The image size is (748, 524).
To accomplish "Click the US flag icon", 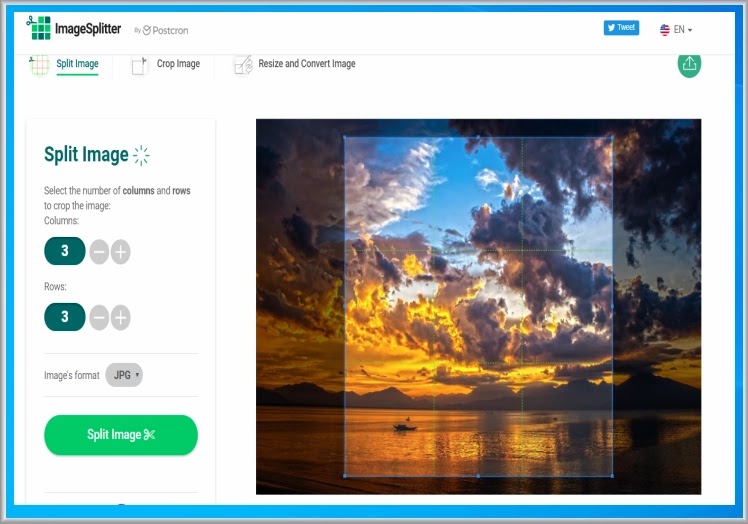I will point(665,30).
